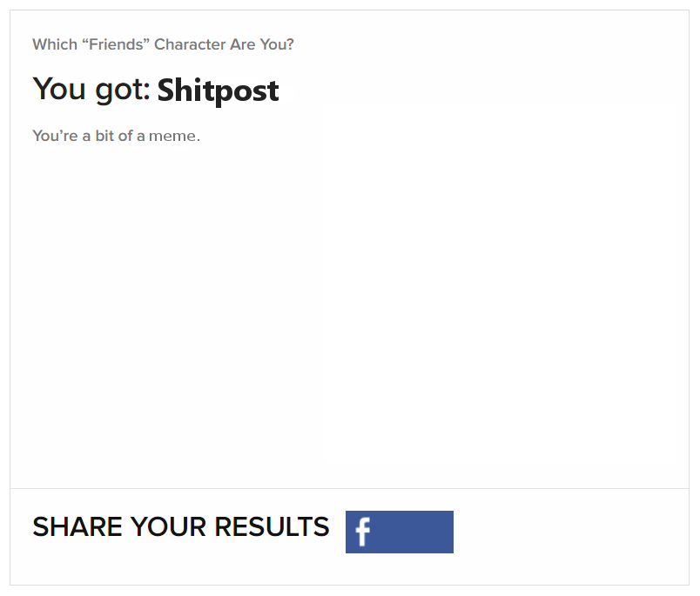The image size is (700, 596).
Task: Click the "You got:" heading text
Action: (x=91, y=90)
